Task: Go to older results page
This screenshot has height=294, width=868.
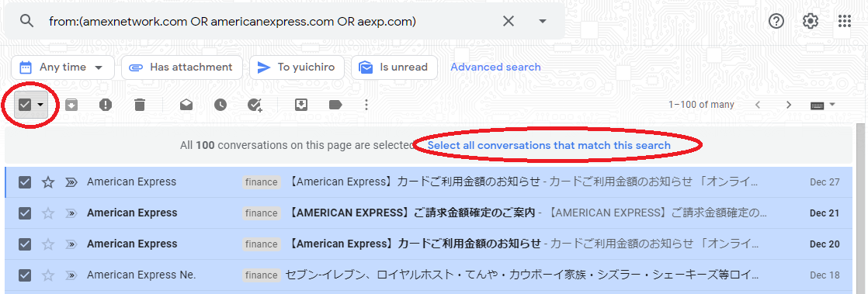Action: pyautogui.click(x=789, y=105)
